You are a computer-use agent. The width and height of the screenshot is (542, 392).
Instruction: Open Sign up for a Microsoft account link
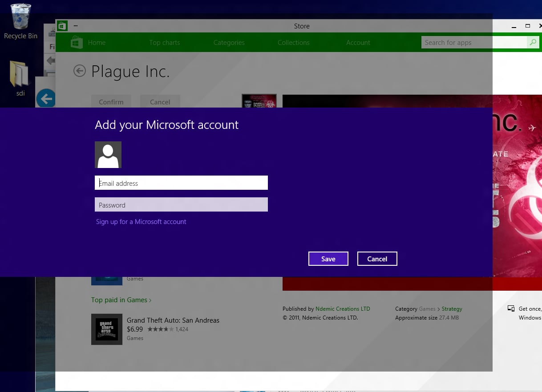[x=141, y=222]
